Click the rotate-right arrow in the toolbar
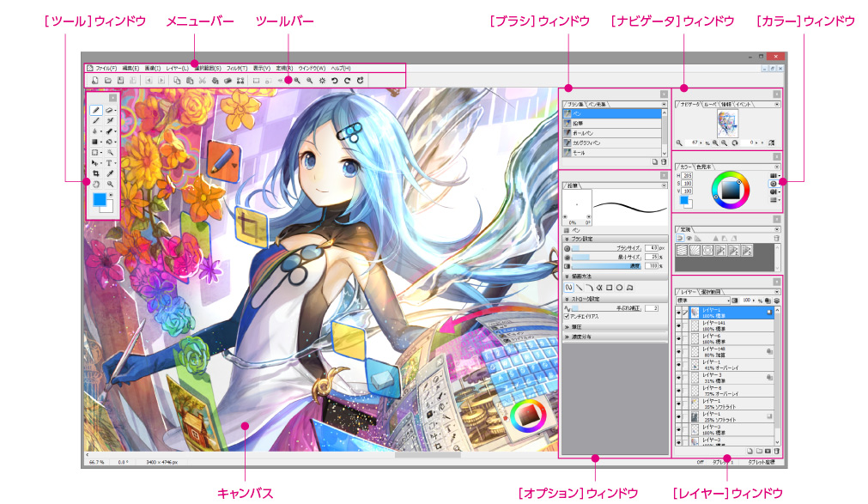This screenshot has width=868, height=504. click(347, 81)
